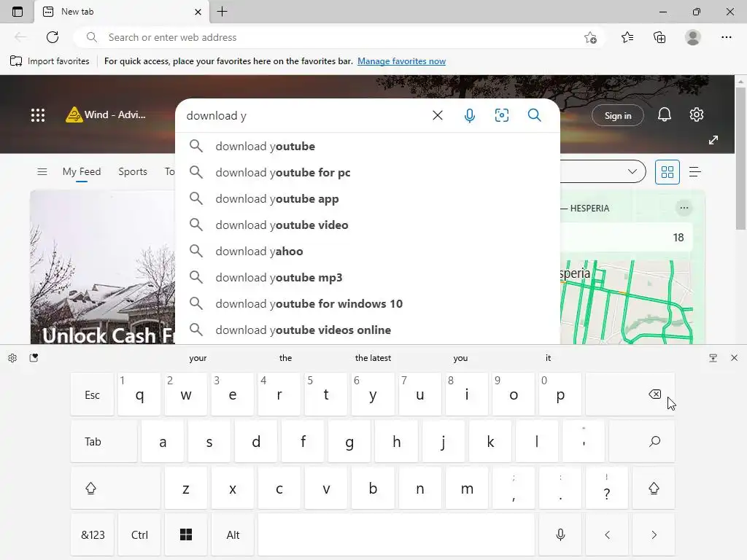Choose suggestion download youtube videos online
Image resolution: width=747 pixels, height=560 pixels.
[x=368, y=330]
